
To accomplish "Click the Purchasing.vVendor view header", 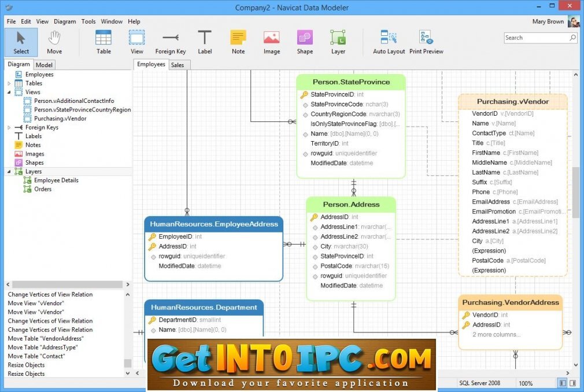I will [513, 102].
